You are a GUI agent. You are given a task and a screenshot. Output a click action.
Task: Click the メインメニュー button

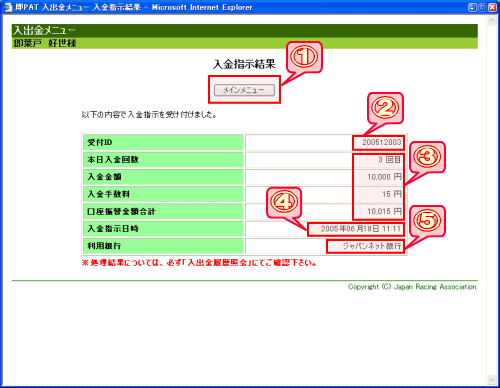click(x=244, y=90)
